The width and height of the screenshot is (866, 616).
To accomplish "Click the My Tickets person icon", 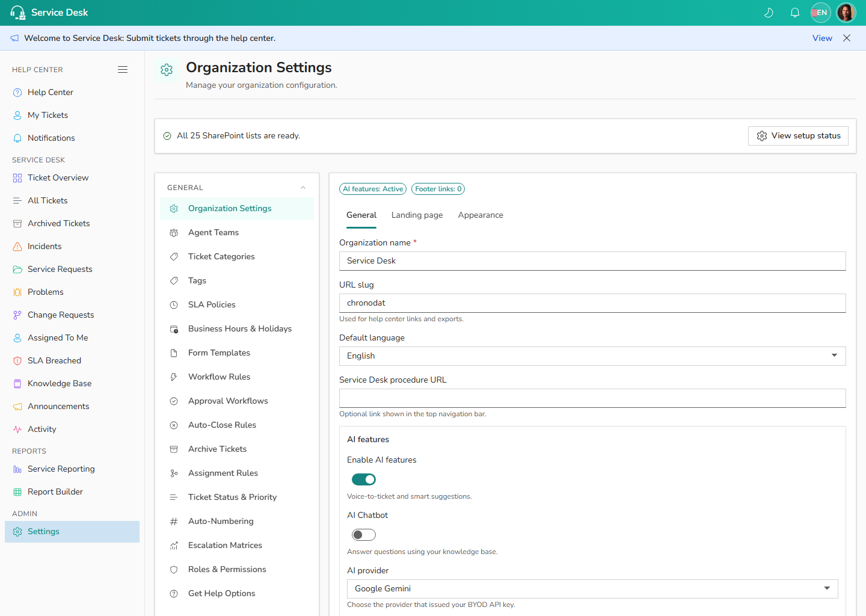I will tap(17, 115).
